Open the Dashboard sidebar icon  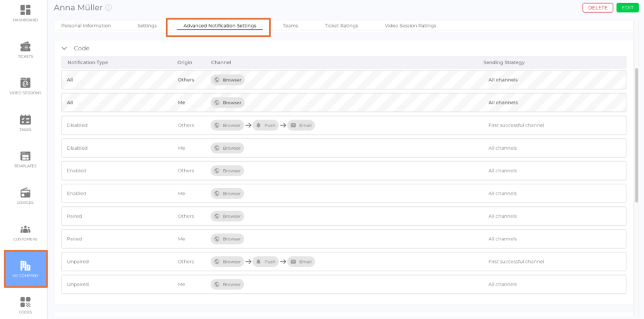(25, 11)
